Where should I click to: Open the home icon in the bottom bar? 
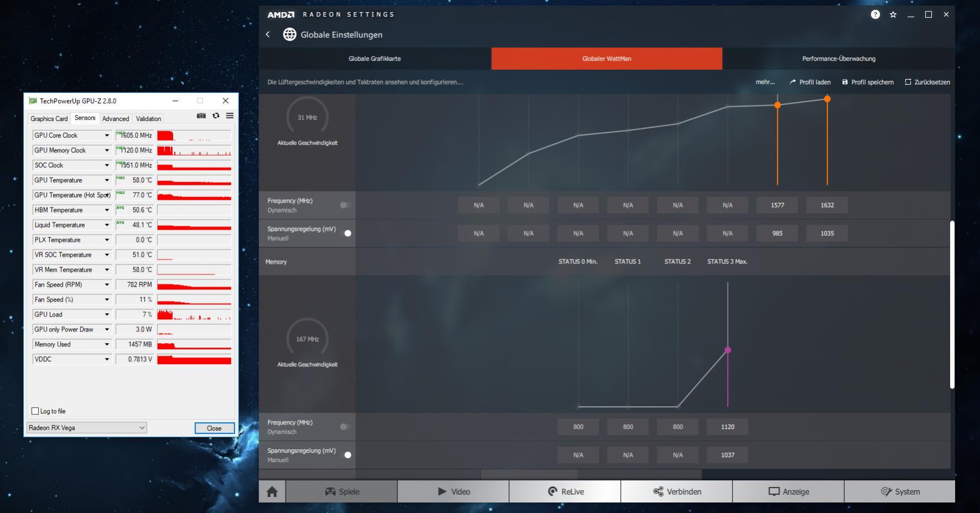pos(272,491)
